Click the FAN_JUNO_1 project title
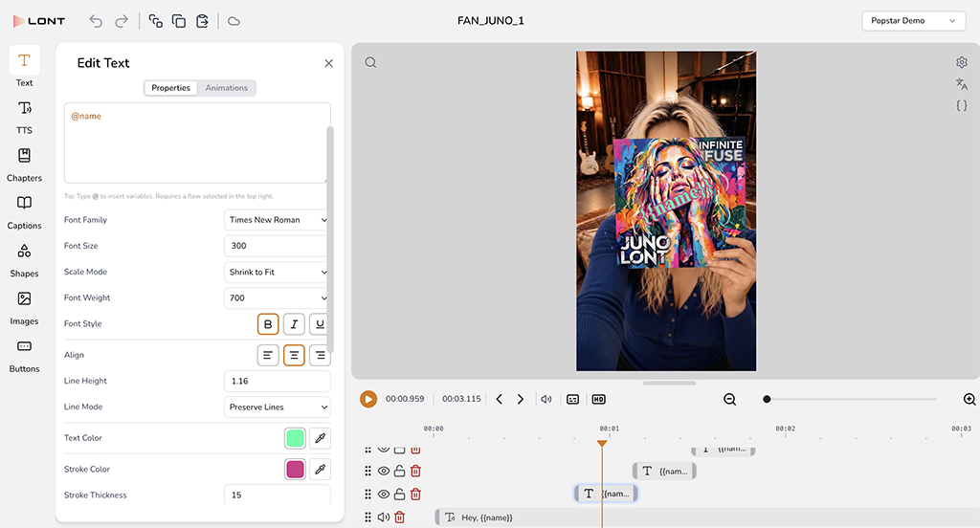Viewport: 980px width, 528px height. point(491,21)
